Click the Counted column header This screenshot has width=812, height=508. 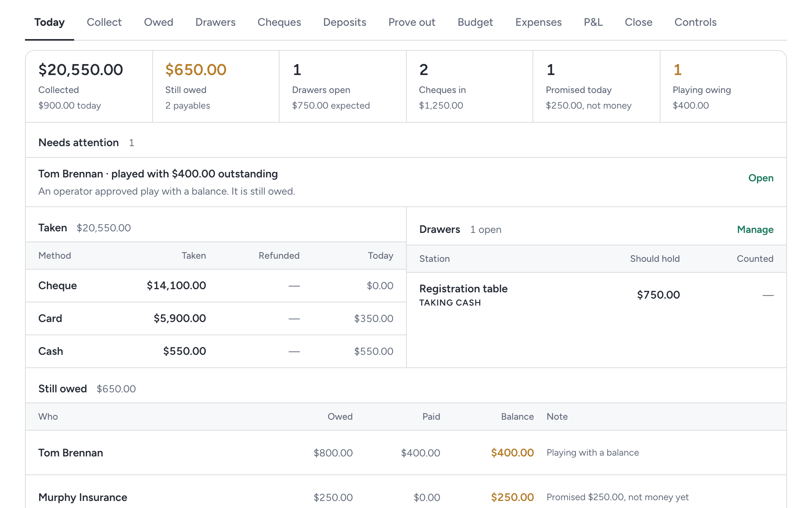(755, 259)
